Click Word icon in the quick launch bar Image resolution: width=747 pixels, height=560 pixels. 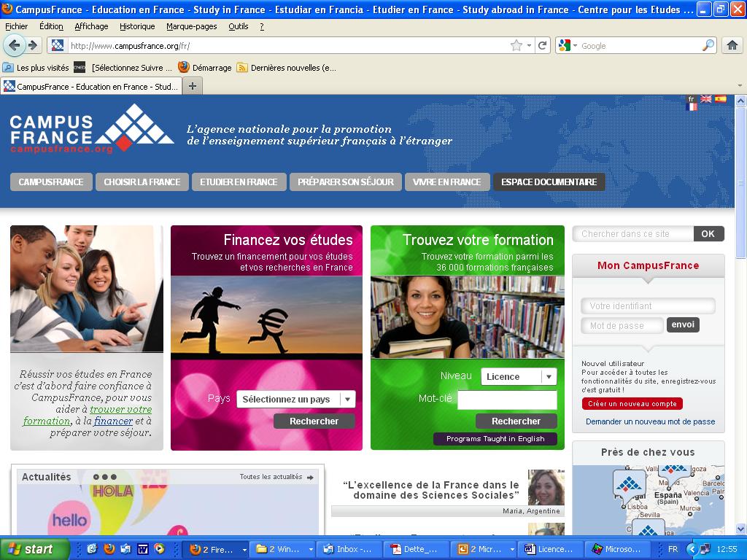[x=142, y=549]
